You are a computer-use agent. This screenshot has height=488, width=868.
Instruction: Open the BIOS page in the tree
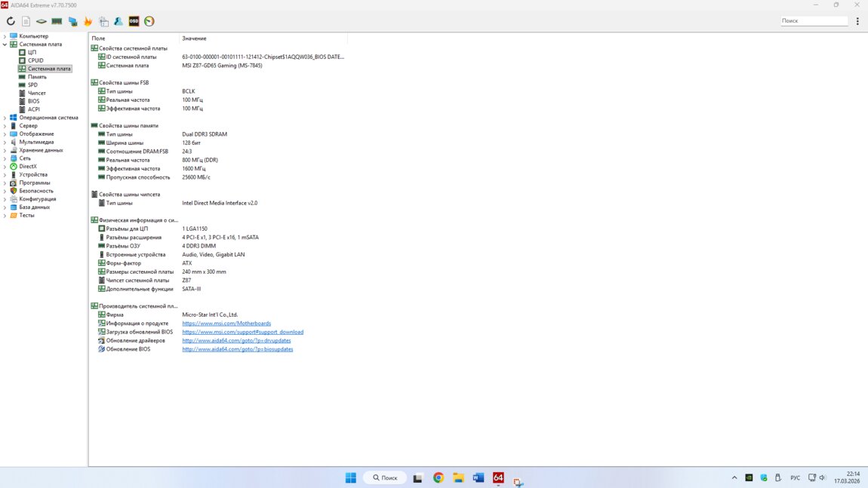pos(33,101)
